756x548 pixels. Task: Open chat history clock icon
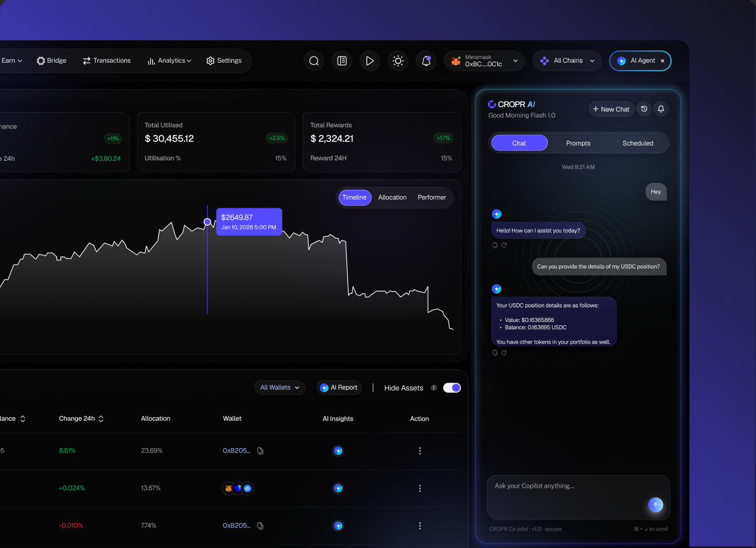644,109
